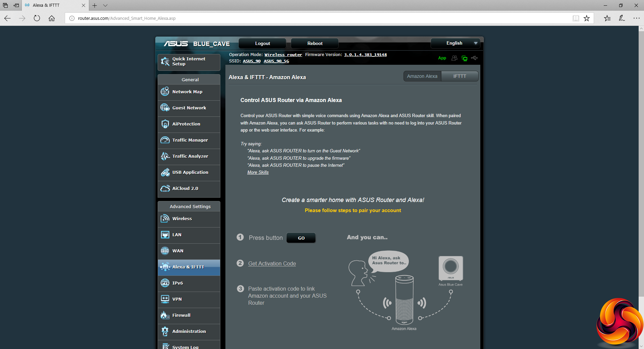The image size is (644, 349).
Task: Open the Firewall flame icon
Action: coord(165,315)
